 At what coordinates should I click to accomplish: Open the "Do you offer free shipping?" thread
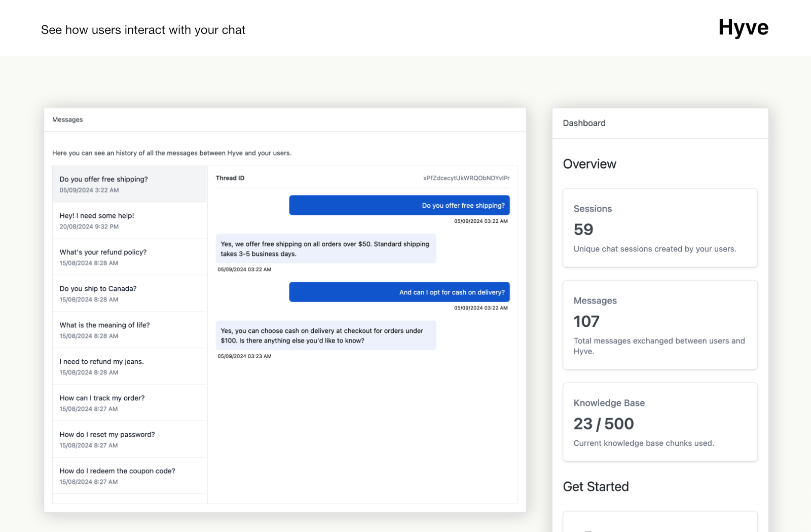point(129,184)
